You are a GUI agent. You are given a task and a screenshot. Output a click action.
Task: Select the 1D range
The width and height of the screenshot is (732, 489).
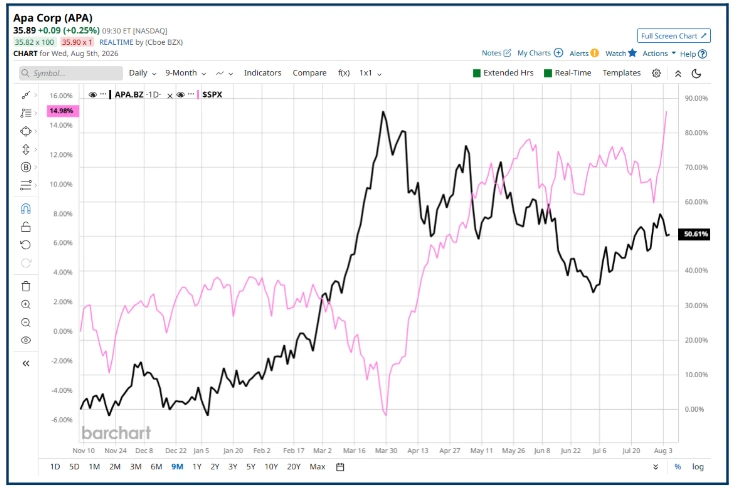tap(55, 467)
